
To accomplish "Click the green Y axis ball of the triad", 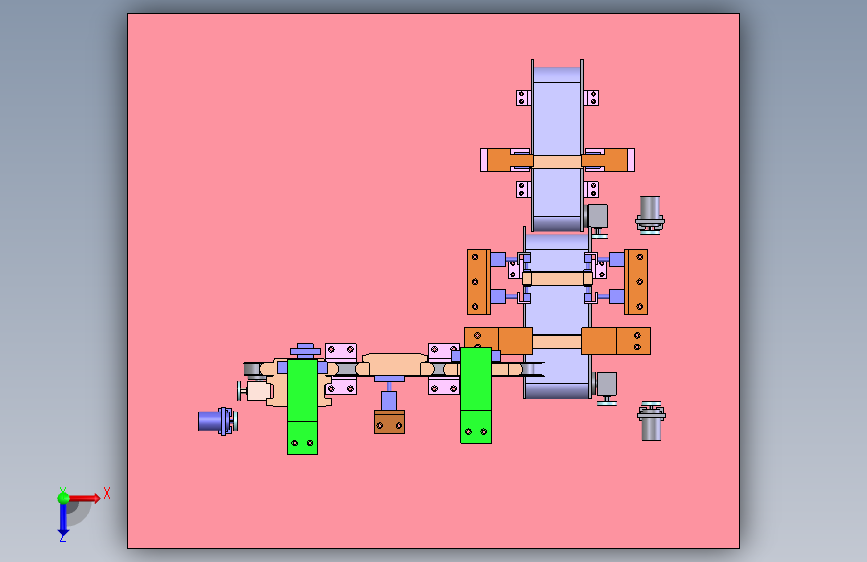I will click(64, 498).
